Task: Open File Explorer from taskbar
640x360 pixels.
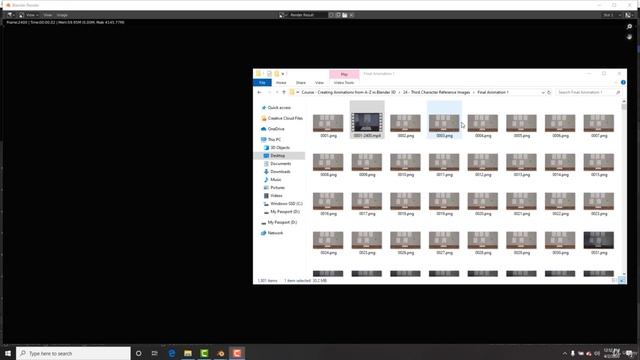Action: (x=188, y=353)
